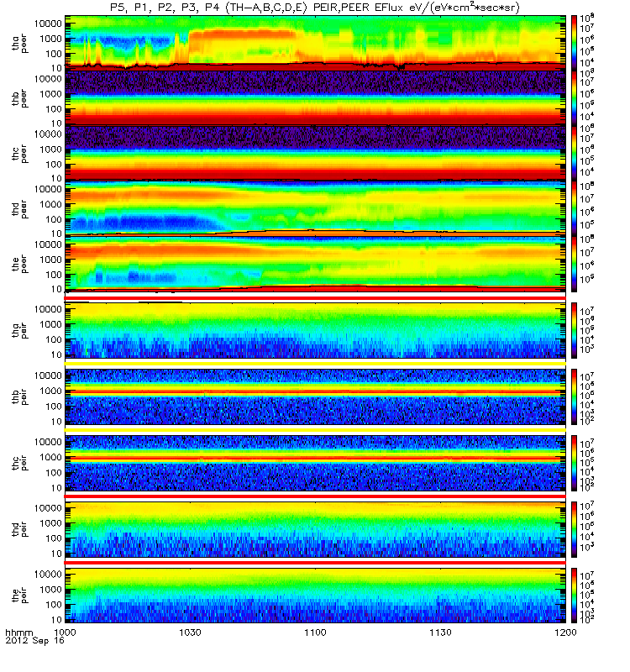Screen dimensions: 630x672
Task: Click the '2012 Sep 16' date label
Action: click(34, 641)
